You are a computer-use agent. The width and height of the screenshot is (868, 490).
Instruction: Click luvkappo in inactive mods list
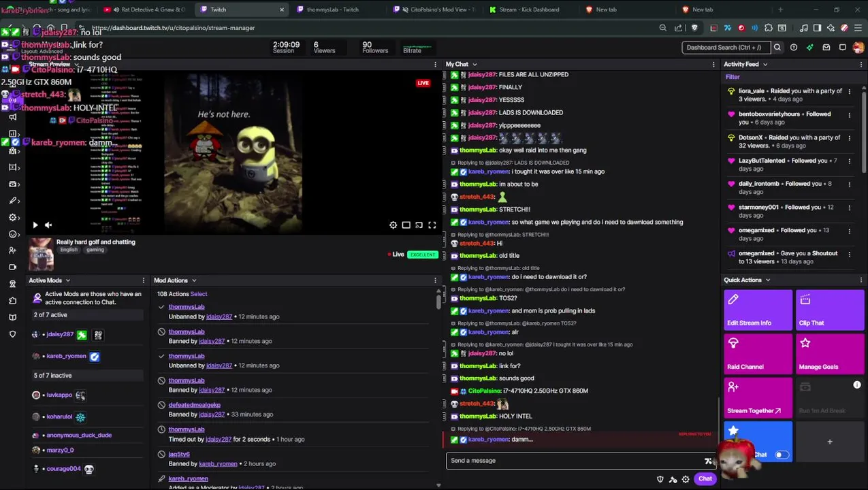point(59,395)
